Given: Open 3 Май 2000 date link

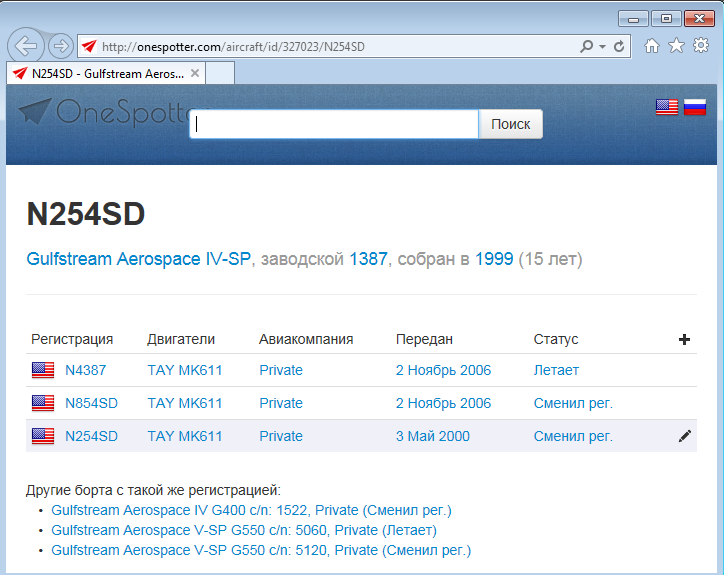Looking at the screenshot, I should pyautogui.click(x=433, y=436).
